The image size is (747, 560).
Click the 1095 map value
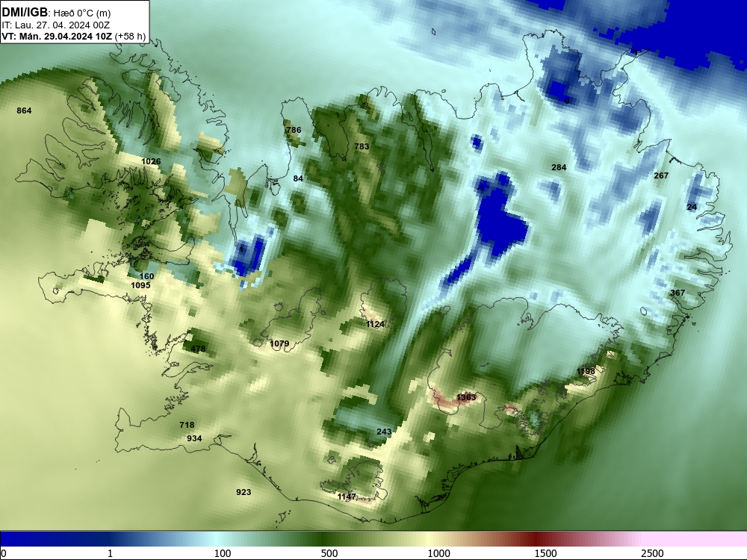click(140, 286)
